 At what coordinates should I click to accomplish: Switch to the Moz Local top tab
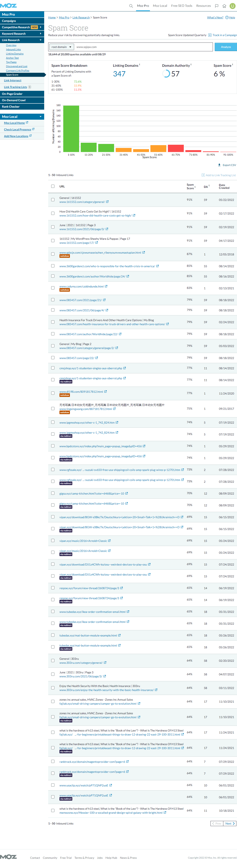(160, 6)
